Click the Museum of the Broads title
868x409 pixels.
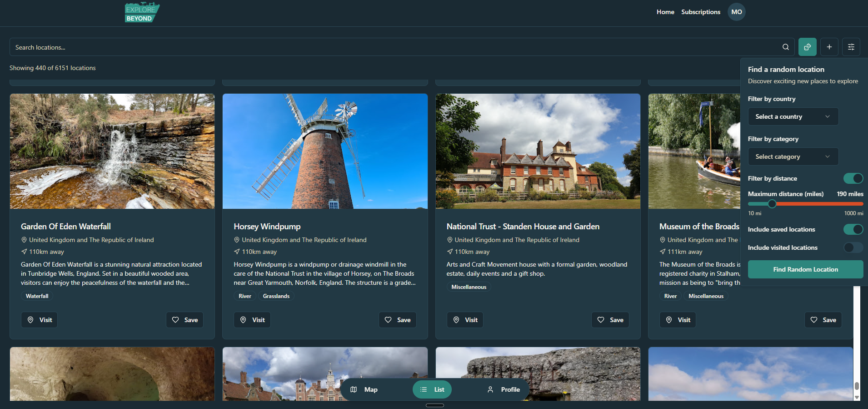[699, 227]
